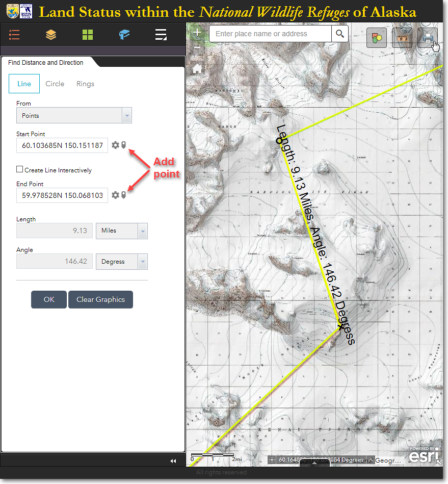Click the Clear Graphics button
The width and height of the screenshot is (448, 484).
pos(100,299)
